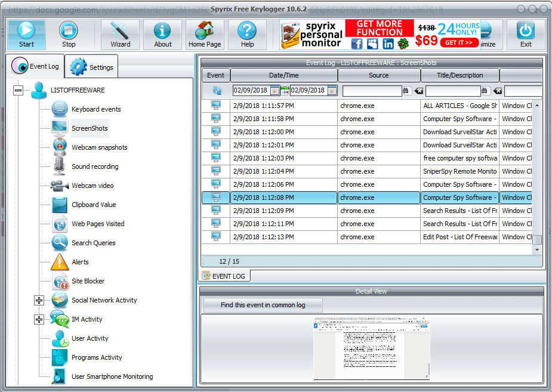Image resolution: width=552 pixels, height=392 pixels.
Task: Click Find this event in common log
Action: pos(263,305)
